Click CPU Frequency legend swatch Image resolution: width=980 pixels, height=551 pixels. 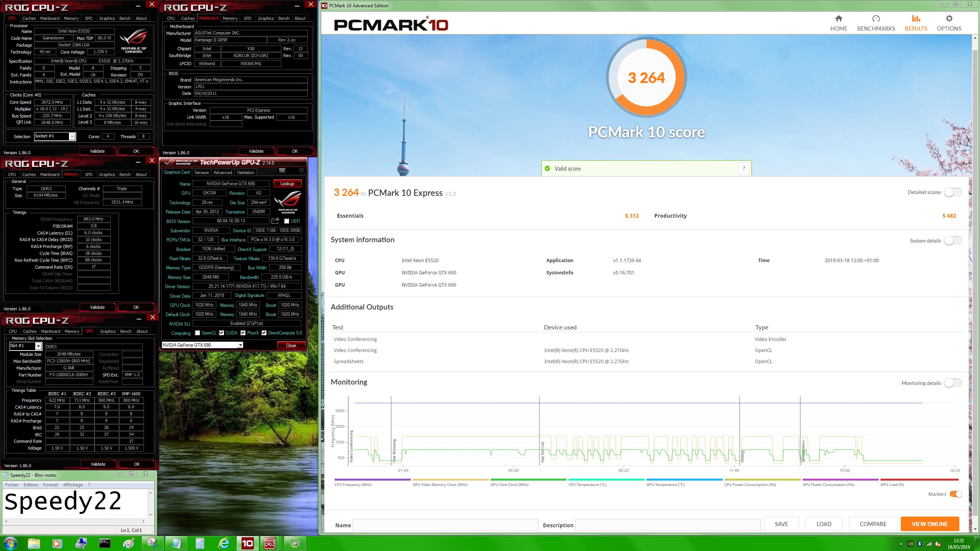pyautogui.click(x=372, y=479)
